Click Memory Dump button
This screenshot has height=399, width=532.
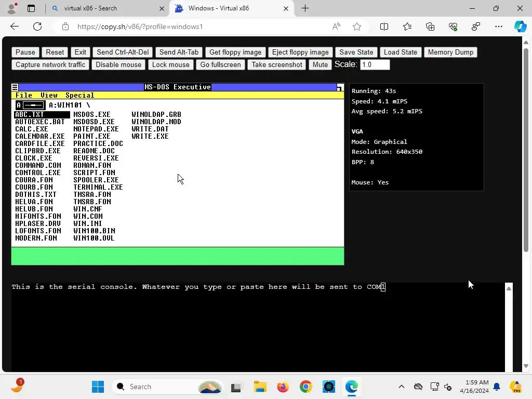coord(450,52)
